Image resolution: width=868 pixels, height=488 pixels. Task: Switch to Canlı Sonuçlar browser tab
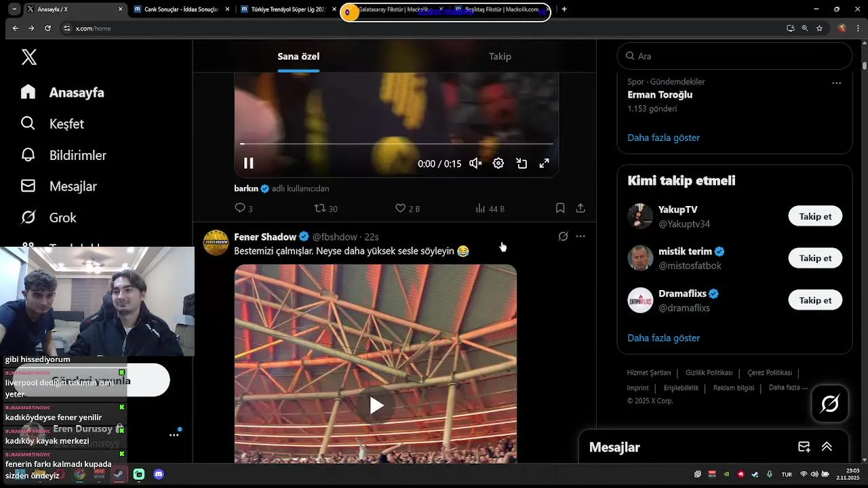(x=180, y=9)
